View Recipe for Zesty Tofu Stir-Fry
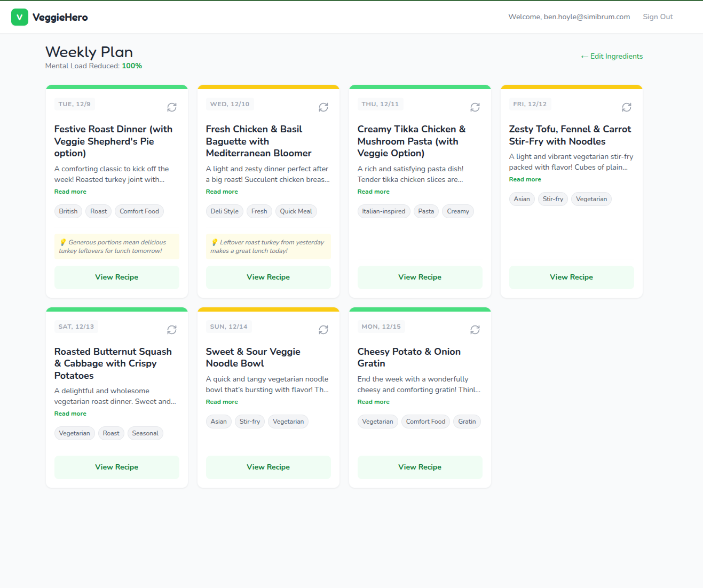Viewport: 703px width, 588px height. point(571,277)
